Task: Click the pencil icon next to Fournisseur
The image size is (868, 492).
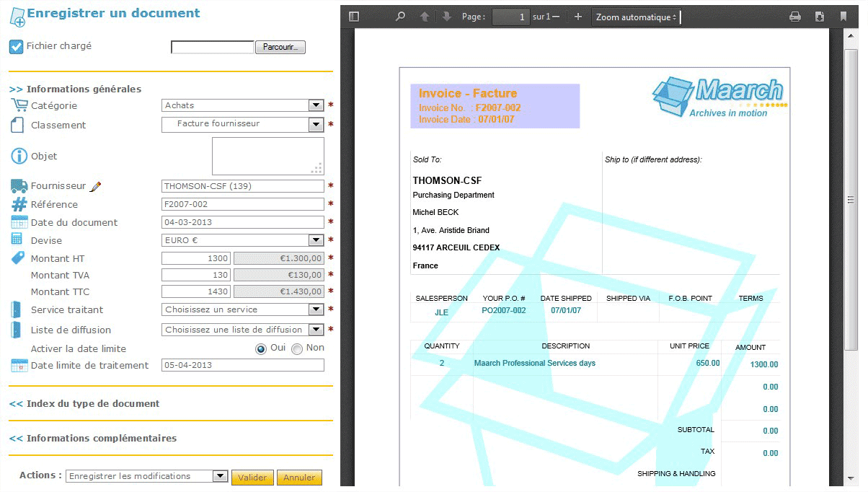Action: (x=96, y=186)
